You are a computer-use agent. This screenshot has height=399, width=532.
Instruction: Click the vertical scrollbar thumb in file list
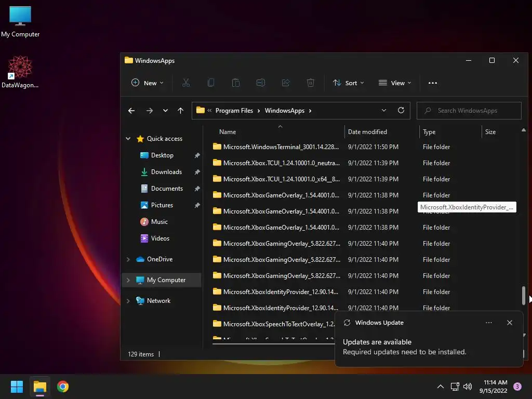tap(524, 295)
